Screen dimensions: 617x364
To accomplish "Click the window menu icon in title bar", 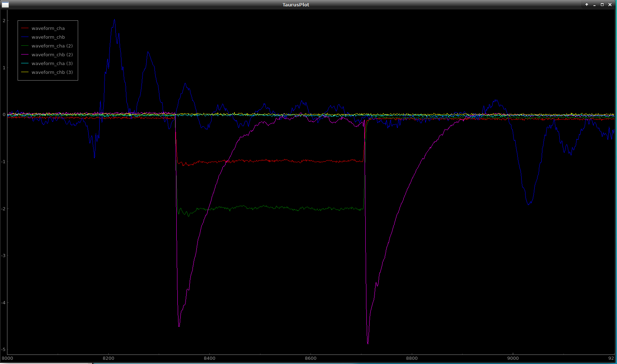I will (5, 5).
